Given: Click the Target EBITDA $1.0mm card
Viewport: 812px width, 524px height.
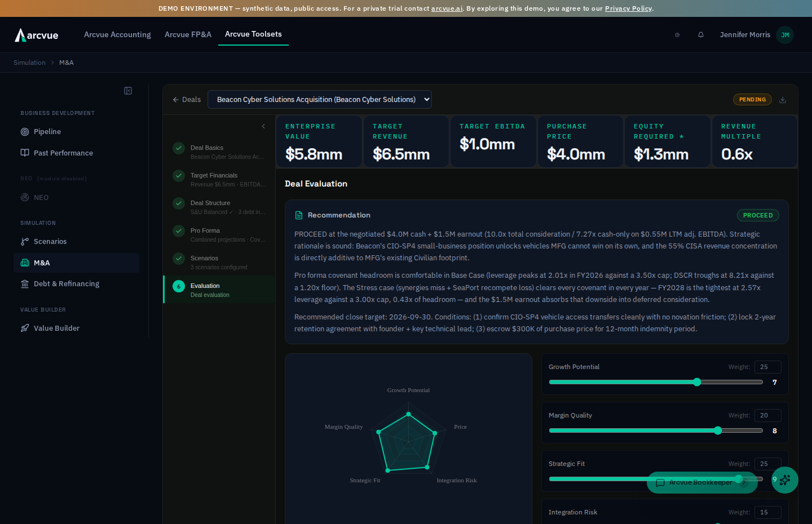Looking at the screenshot, I should click(x=493, y=141).
